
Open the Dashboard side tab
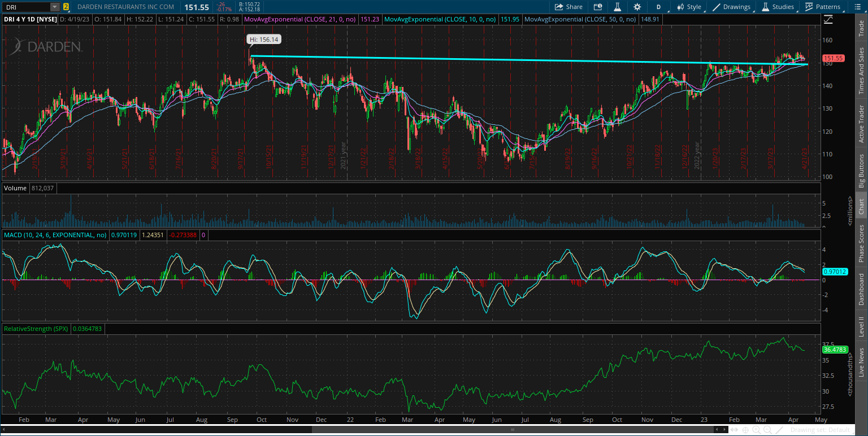tap(861, 289)
